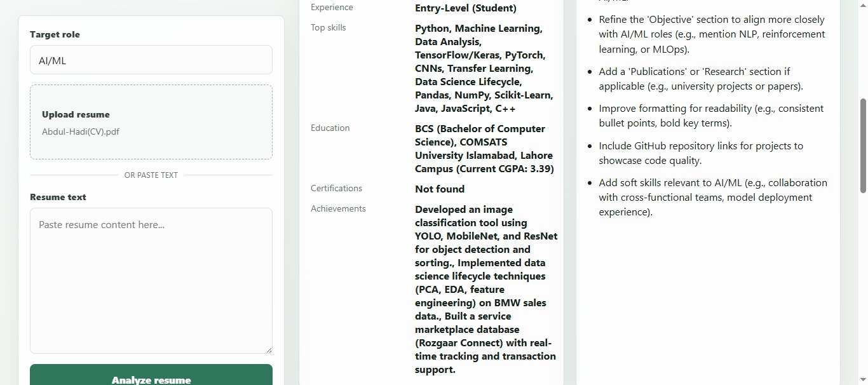
Task: Click the Top skills list starting with Python
Action: [x=484, y=69]
